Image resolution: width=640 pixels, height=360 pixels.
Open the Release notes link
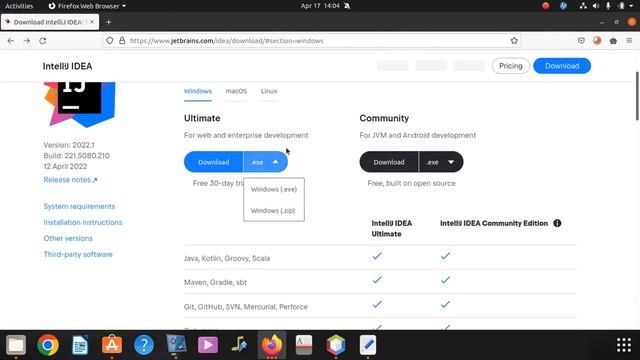click(71, 180)
